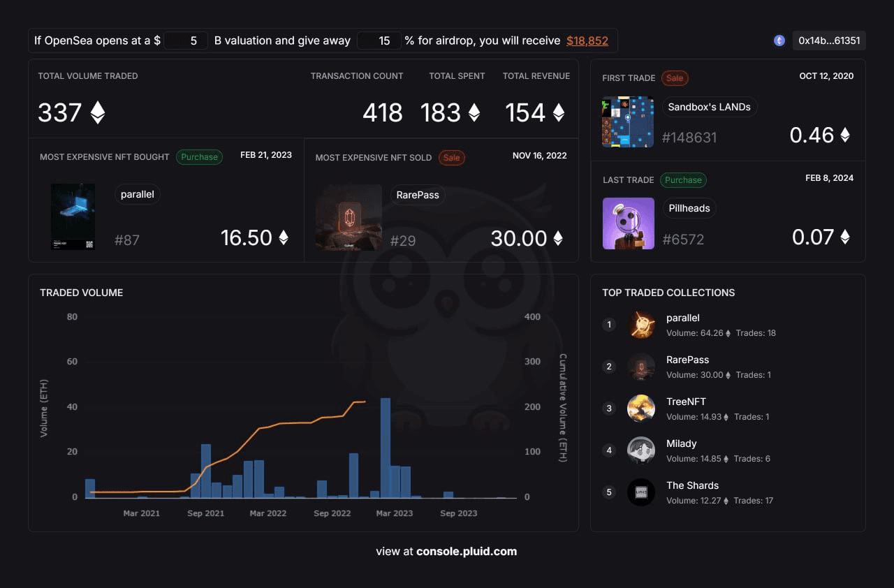Viewport: 894px width, 588px height.
Task: Click the ETH icon next to total volume 337
Action: pos(98,112)
